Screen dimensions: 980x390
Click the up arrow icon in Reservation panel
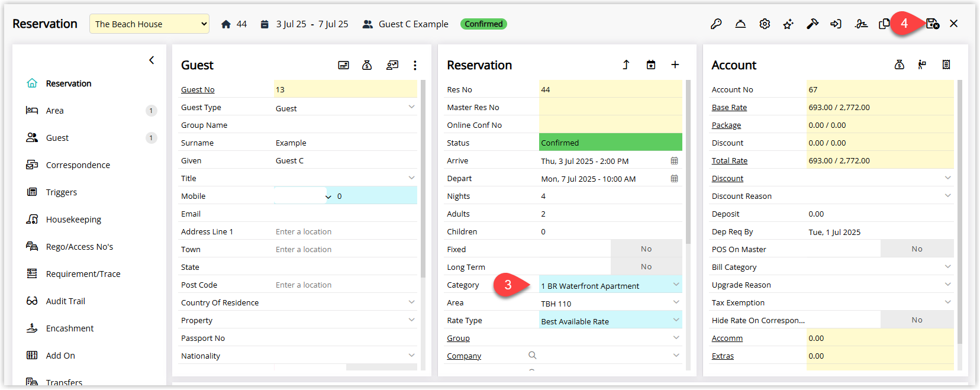[x=626, y=65]
